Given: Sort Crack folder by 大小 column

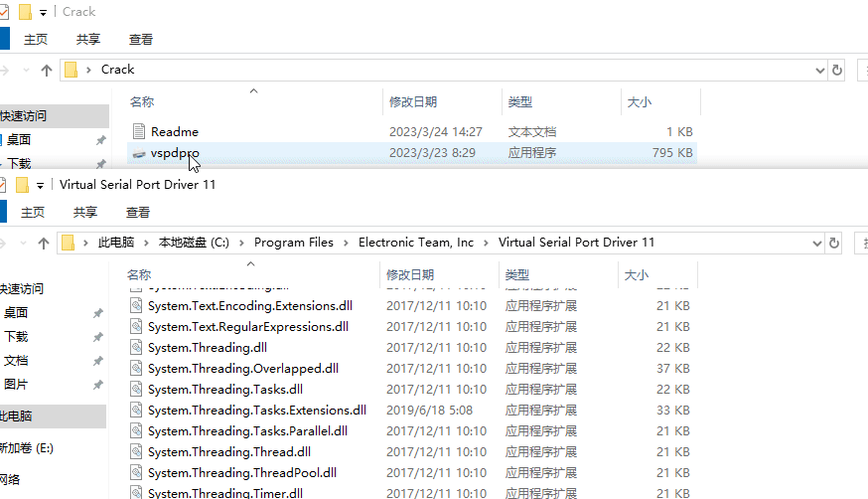Looking at the screenshot, I should (639, 102).
